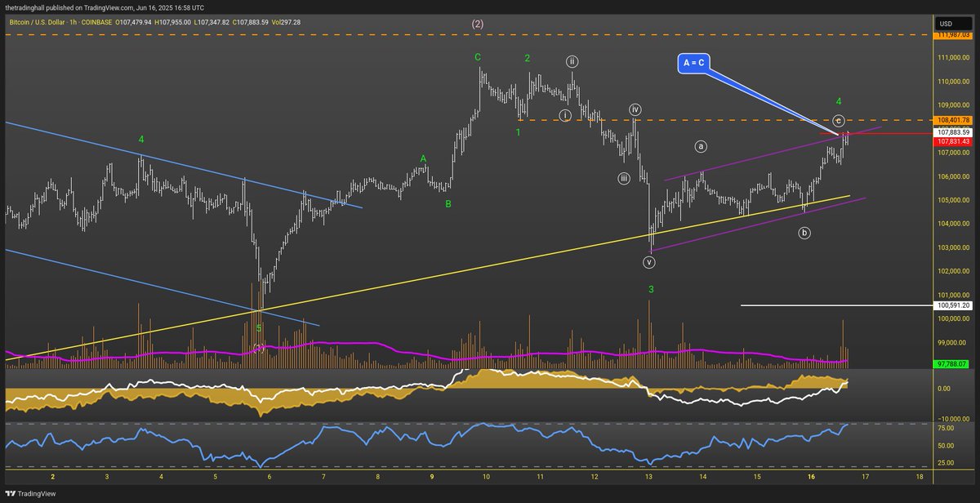Viewport: 980px width, 503px height.
Task: Click the 25.00 oscillator scale label
Action: tap(947, 465)
